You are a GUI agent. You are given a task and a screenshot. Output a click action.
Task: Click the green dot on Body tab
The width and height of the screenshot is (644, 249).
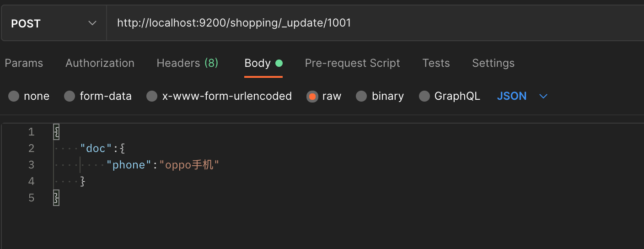tap(279, 63)
